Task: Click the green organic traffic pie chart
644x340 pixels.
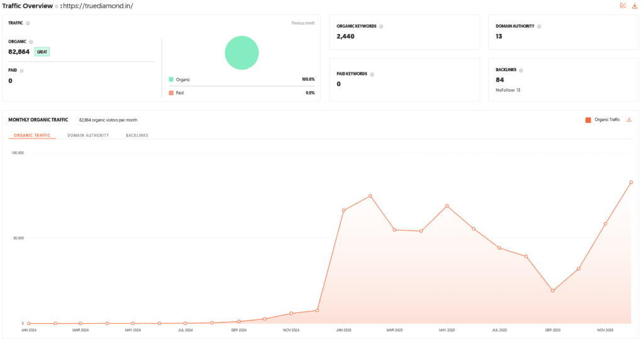Action: (241, 53)
